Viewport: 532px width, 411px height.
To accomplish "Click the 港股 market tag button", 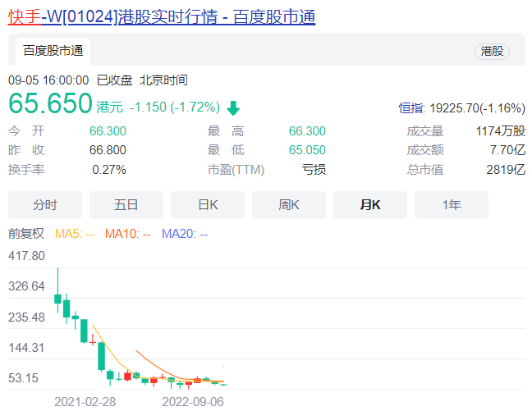I will tap(492, 52).
